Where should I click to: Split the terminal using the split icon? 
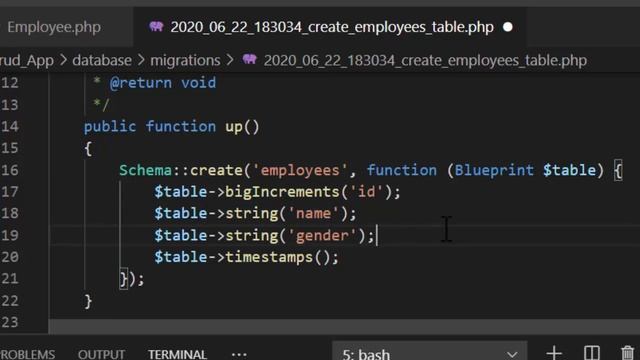(x=591, y=353)
